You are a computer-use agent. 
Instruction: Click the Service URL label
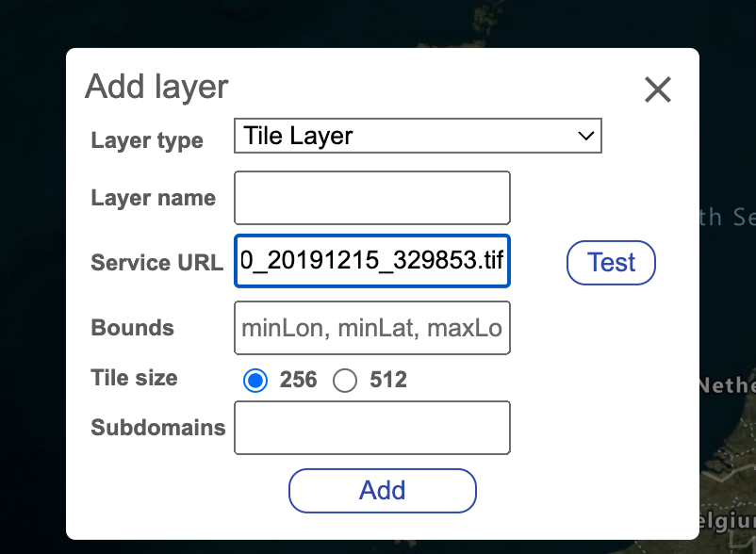(x=157, y=263)
